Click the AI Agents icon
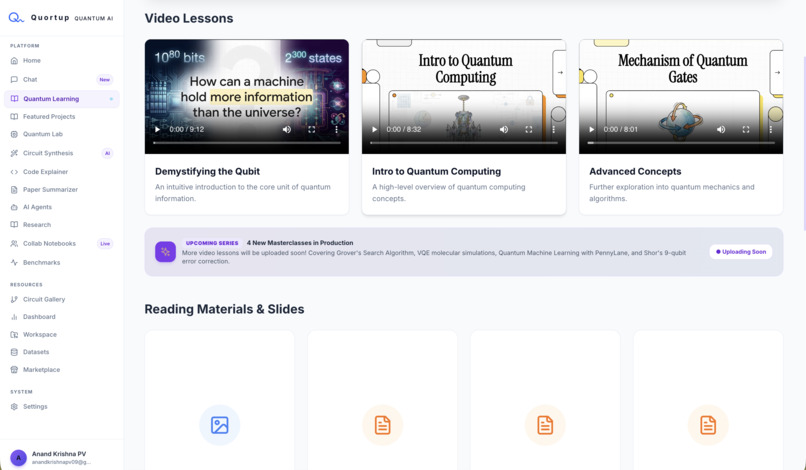806x470 pixels. point(14,207)
